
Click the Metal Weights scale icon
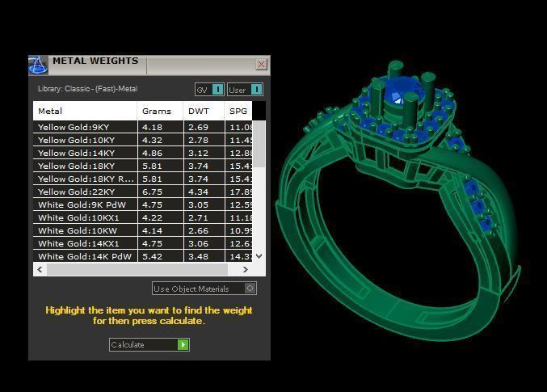pyautogui.click(x=38, y=65)
